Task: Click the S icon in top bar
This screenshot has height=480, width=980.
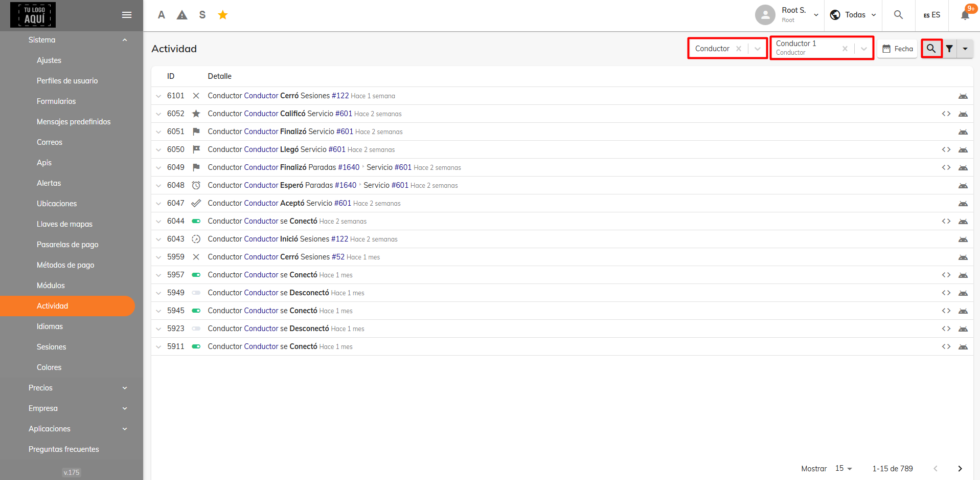Action: (202, 15)
